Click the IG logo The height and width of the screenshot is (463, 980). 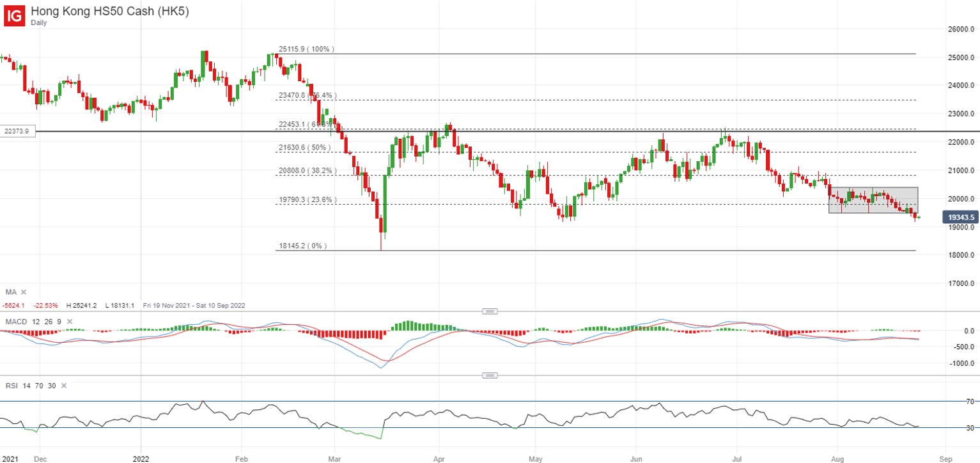click(15, 15)
